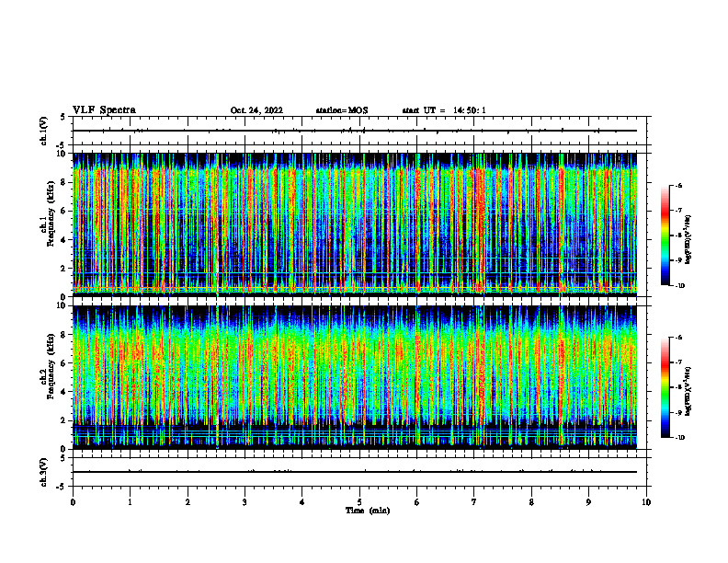Click the ch.1 voltage waveform trace
728x563 pixels.
355,131
